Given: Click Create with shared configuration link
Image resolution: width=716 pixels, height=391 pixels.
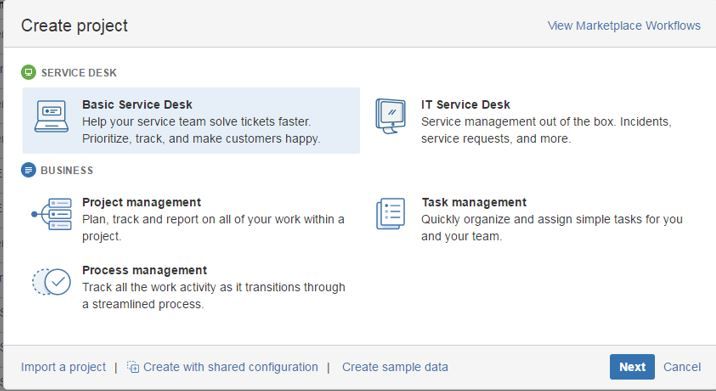Looking at the screenshot, I should 231,367.
